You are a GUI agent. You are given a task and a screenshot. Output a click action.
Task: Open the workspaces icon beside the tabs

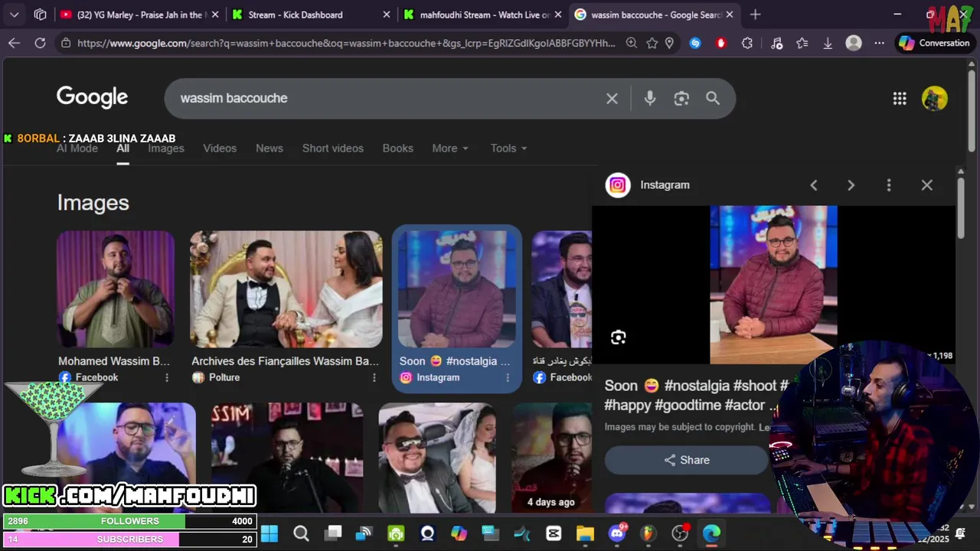pyautogui.click(x=41, y=15)
